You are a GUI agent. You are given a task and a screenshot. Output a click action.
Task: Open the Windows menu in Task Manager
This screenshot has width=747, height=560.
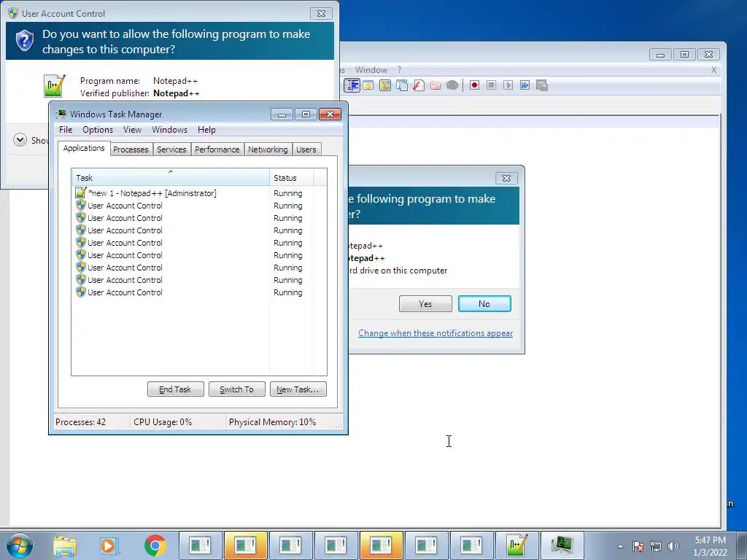point(169,130)
